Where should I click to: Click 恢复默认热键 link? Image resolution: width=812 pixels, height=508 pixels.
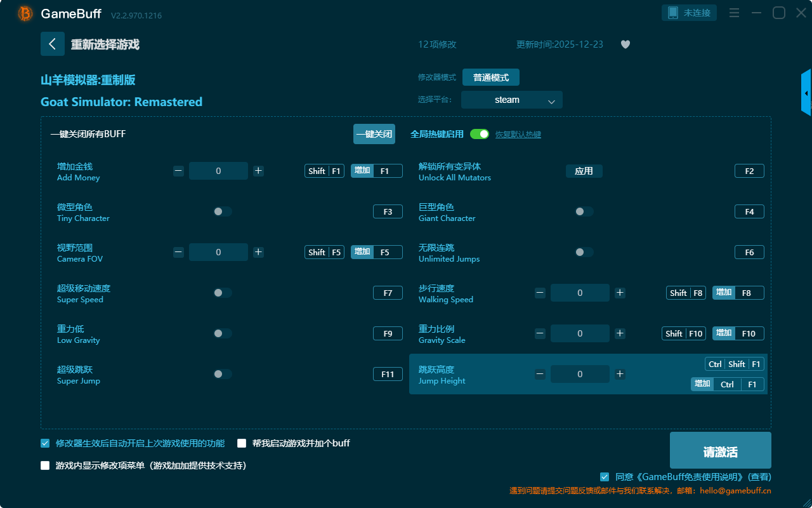click(518, 135)
